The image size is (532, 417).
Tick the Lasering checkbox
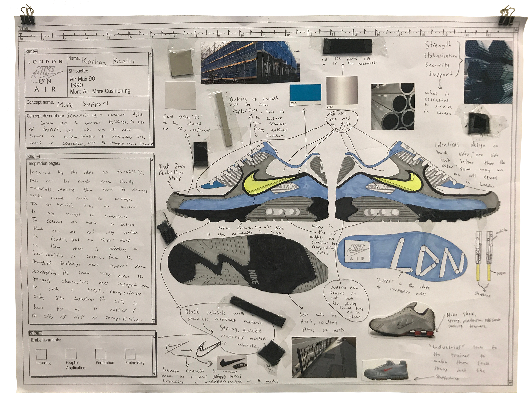tap(41, 354)
